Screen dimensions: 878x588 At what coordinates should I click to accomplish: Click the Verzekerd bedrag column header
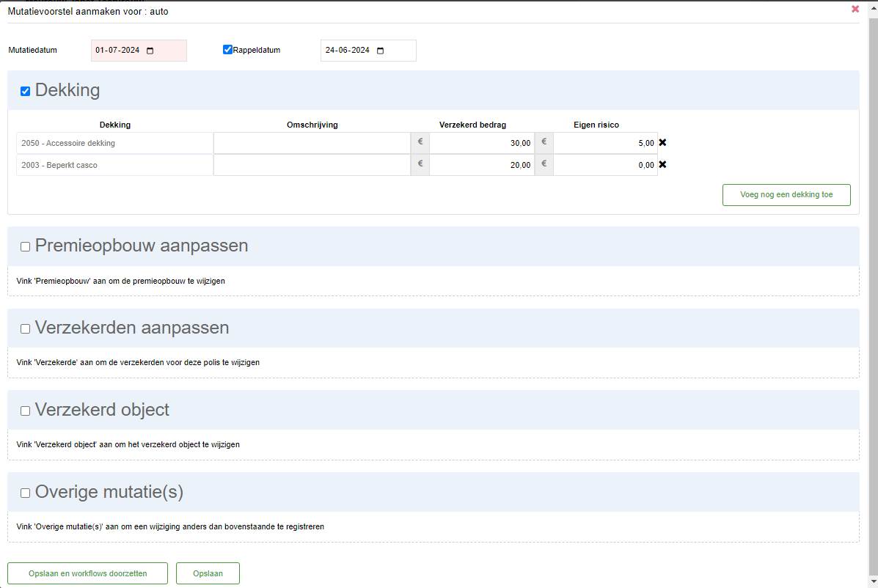(x=472, y=125)
